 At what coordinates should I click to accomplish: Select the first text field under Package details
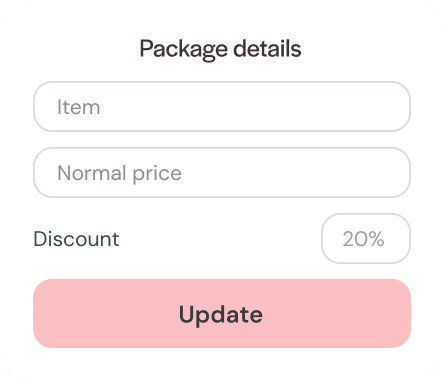tap(222, 107)
